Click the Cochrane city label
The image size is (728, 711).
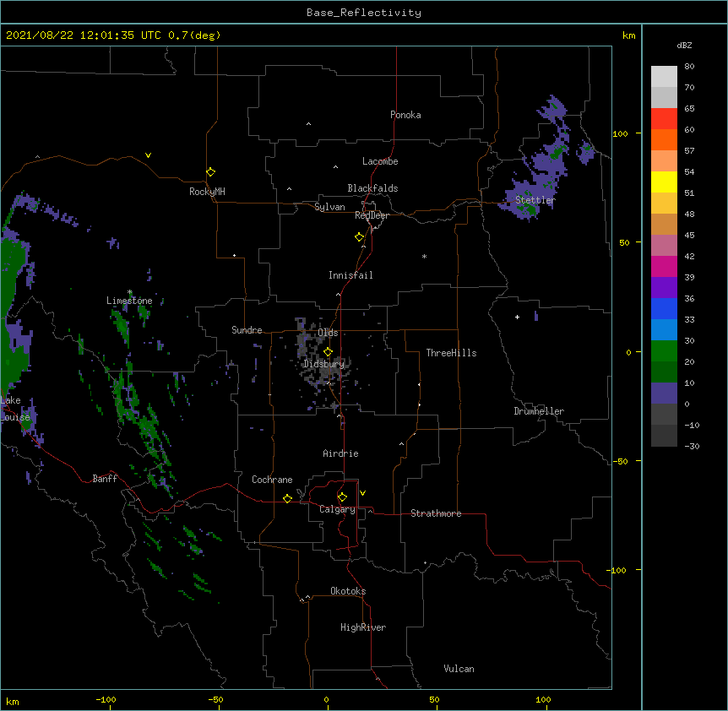[272, 480]
